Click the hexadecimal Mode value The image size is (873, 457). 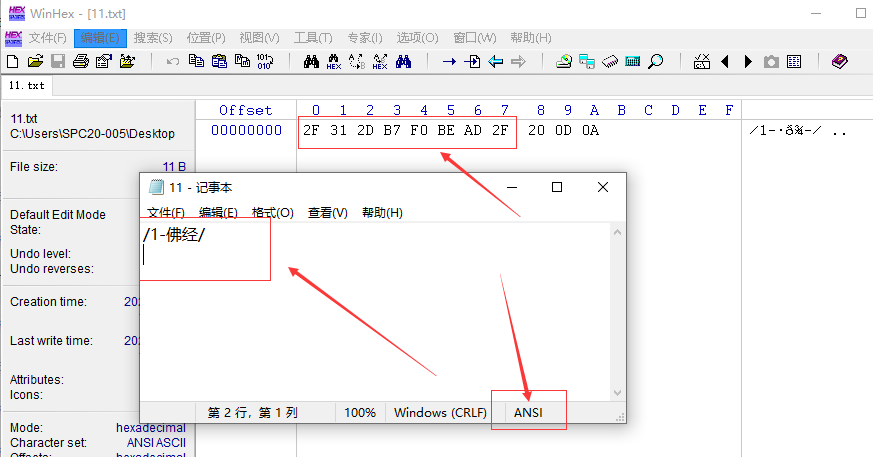tap(151, 427)
